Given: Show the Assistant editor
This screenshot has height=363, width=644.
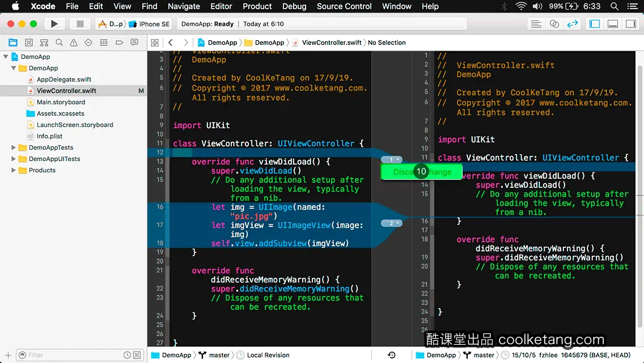Looking at the screenshot, I should [x=554, y=24].
